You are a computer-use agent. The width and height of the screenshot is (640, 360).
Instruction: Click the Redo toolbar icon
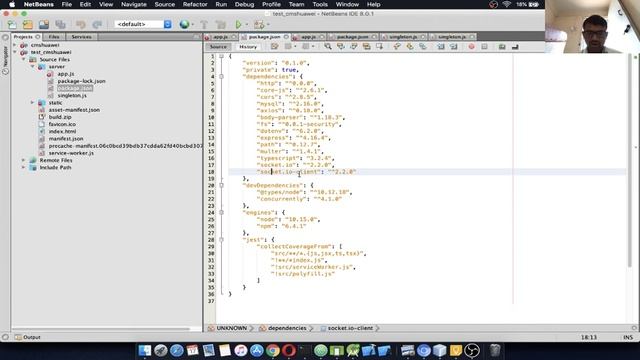click(97, 24)
